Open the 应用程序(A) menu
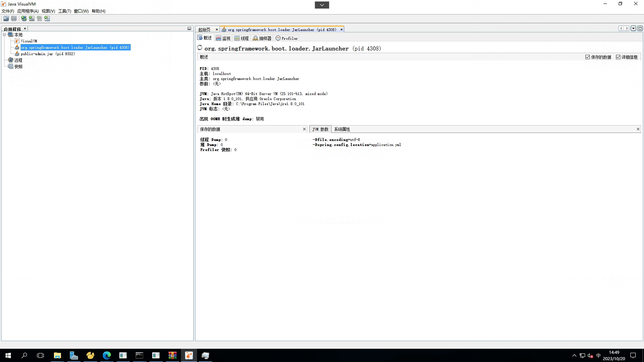 [28, 11]
